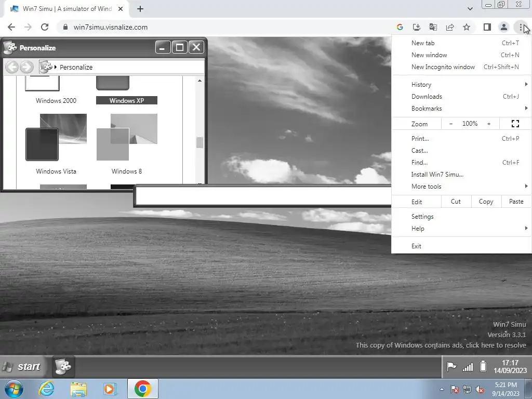Screen dimensions: 532x399
Task: Click the simulator network signal icon
Action: tap(468, 367)
